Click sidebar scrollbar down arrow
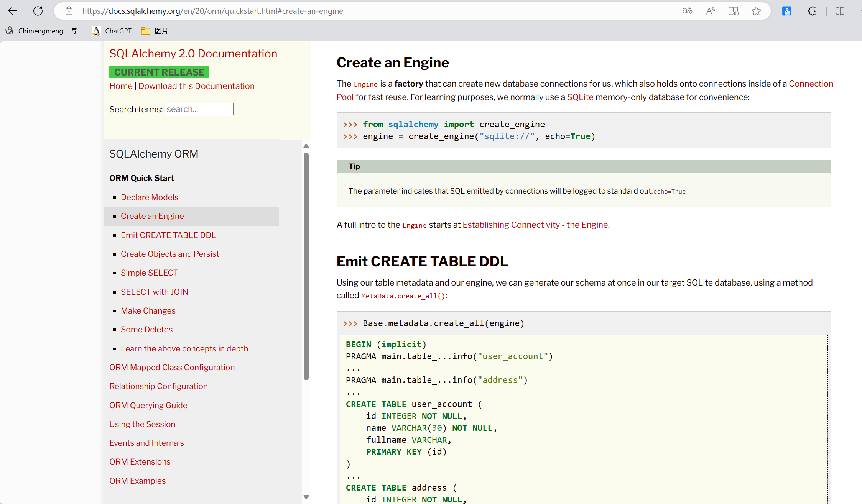 click(x=306, y=497)
